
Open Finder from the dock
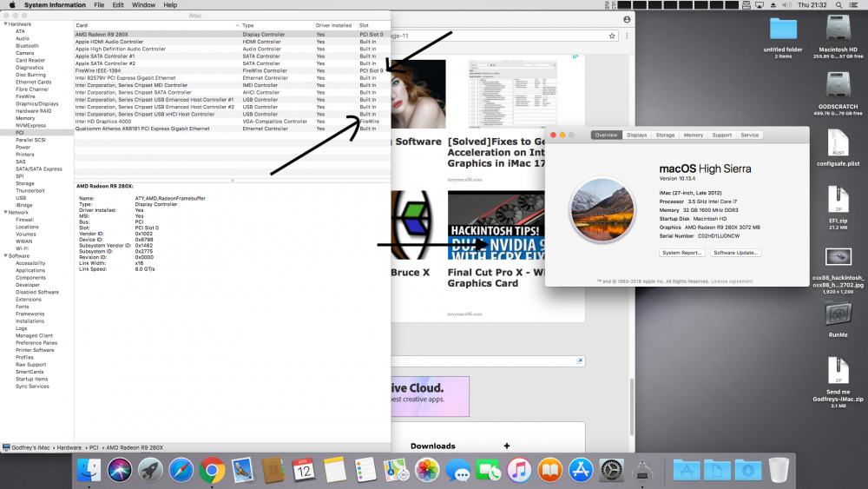pyautogui.click(x=89, y=471)
